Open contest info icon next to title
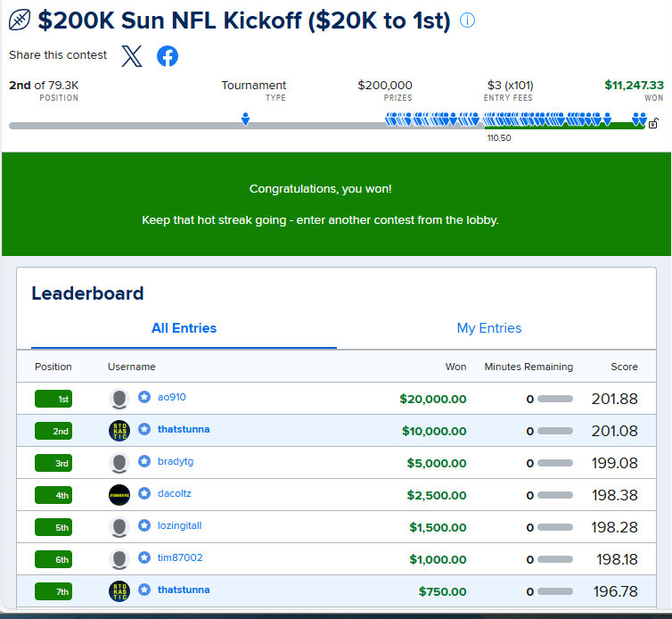 point(467,21)
